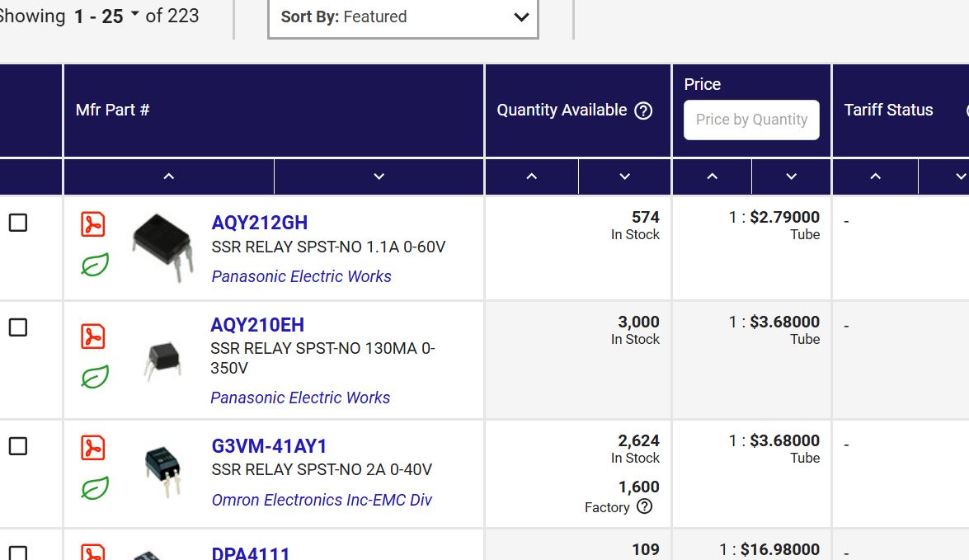The width and height of the screenshot is (969, 560).
Task: Tick the G3VM-41AY1 row checkbox
Action: coord(18,446)
